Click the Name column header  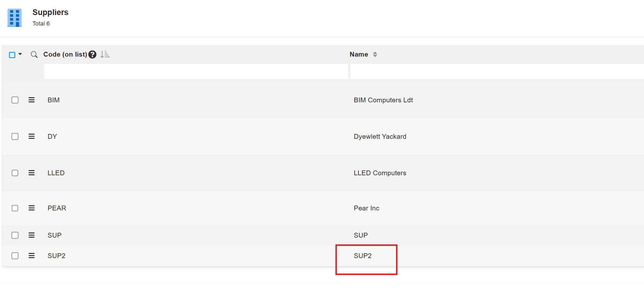point(358,55)
